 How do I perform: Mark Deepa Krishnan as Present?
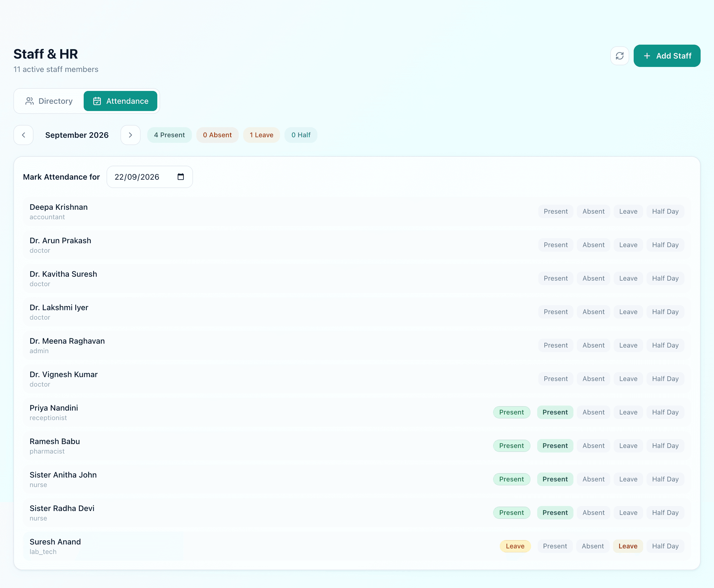(x=556, y=211)
